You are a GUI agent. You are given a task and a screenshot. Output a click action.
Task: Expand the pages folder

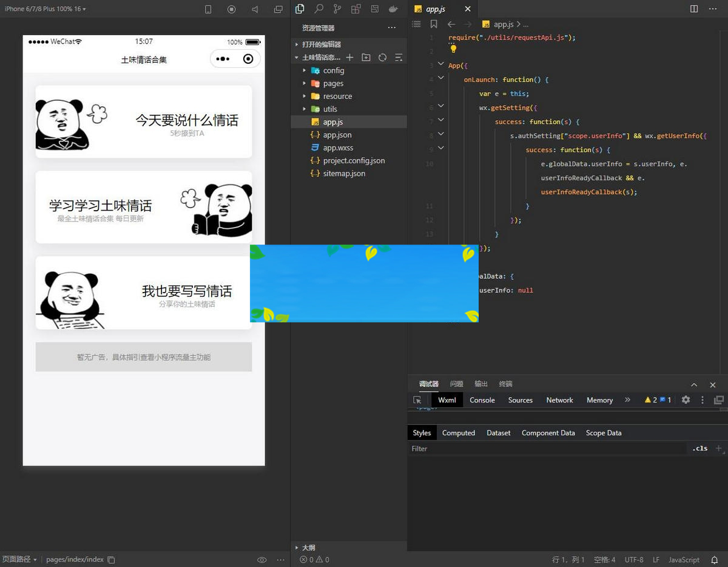click(333, 83)
